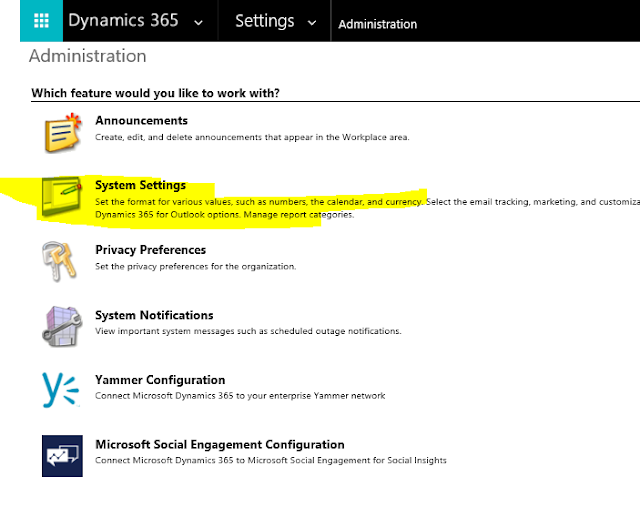Expand the Dynamics 365 dropdown chevron
Viewport: 640px width, 507px height.
(198, 23)
